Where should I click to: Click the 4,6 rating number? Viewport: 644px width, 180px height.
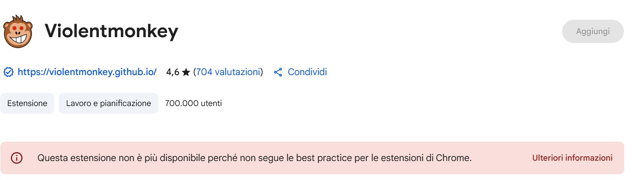coord(173,72)
